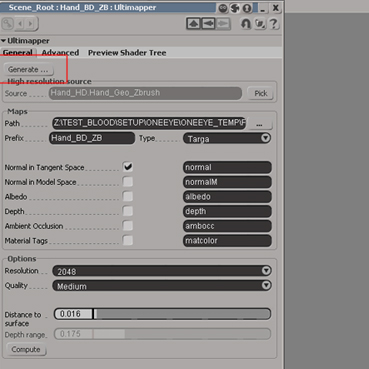The width and height of the screenshot is (369, 369).
Task: Click the Compute button
Action: (x=26, y=350)
